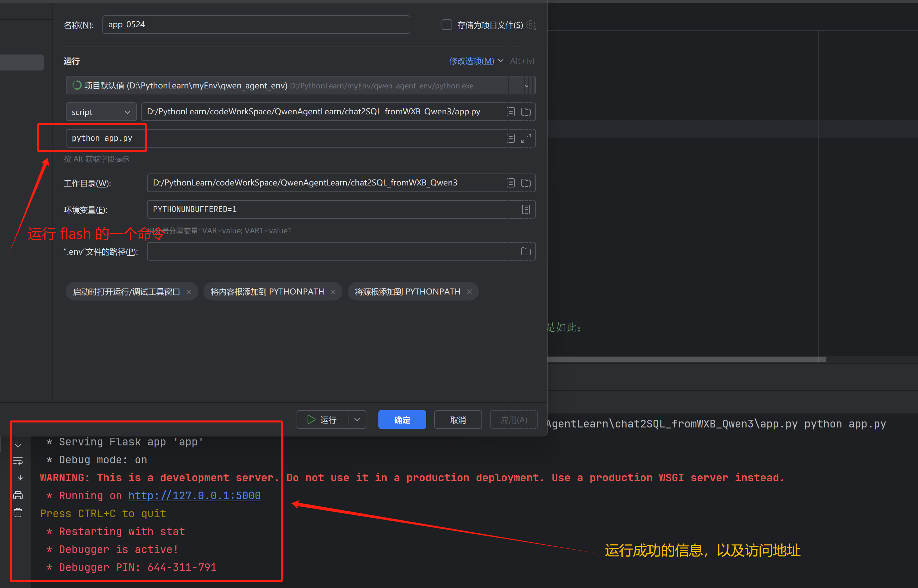Image resolution: width=918 pixels, height=588 pixels.
Task: Click the 名称 input field app_0524
Action: 256,25
